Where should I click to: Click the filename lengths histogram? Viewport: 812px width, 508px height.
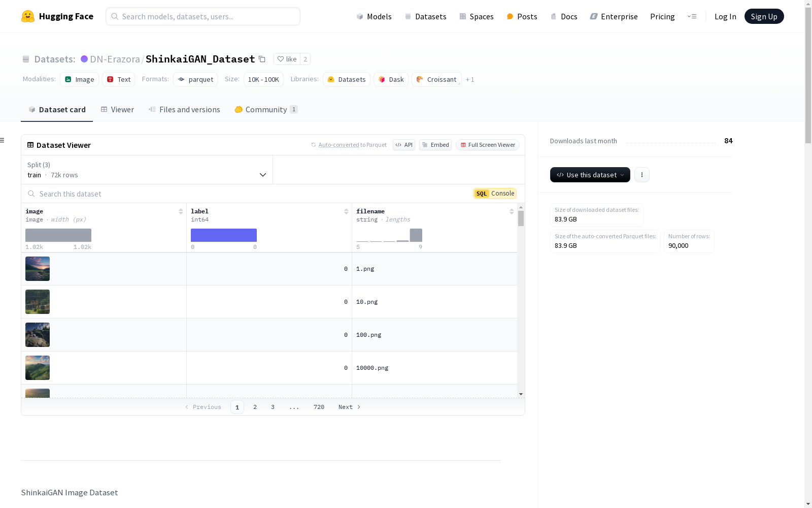tap(389, 235)
